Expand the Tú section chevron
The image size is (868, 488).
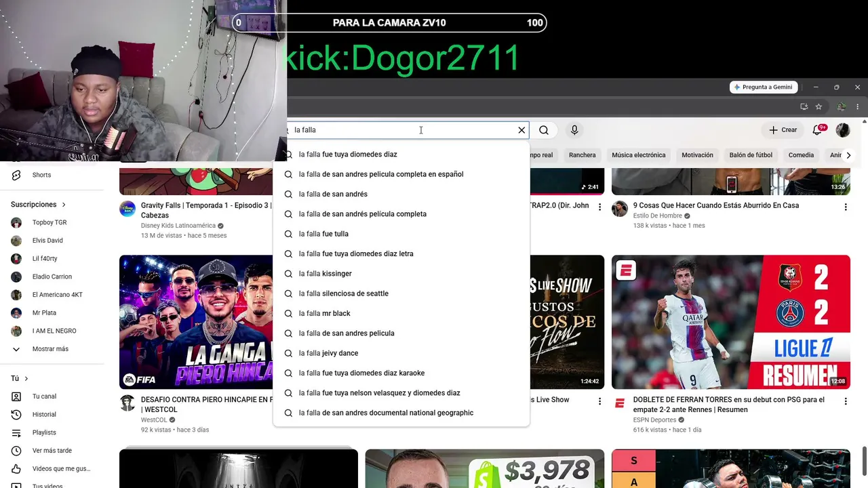click(x=26, y=378)
